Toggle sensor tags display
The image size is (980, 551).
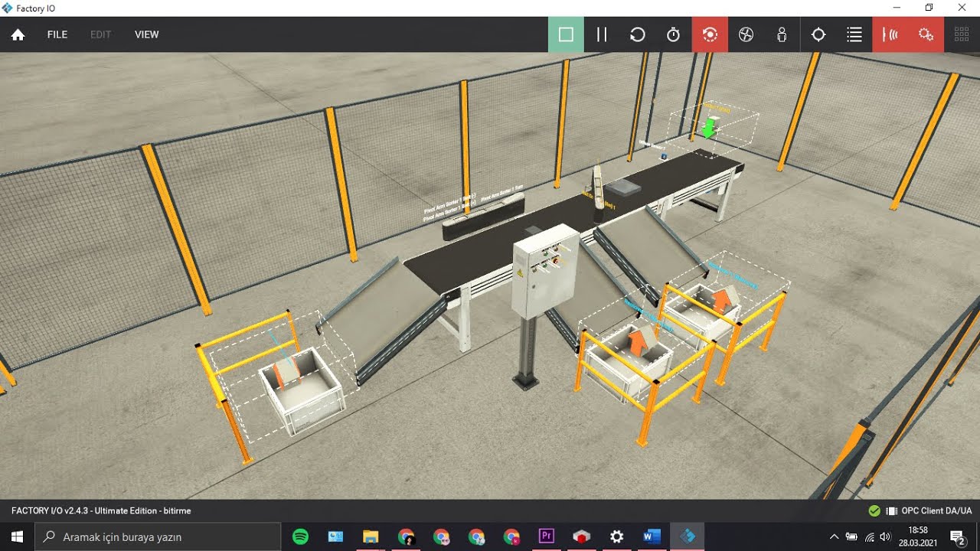(890, 34)
